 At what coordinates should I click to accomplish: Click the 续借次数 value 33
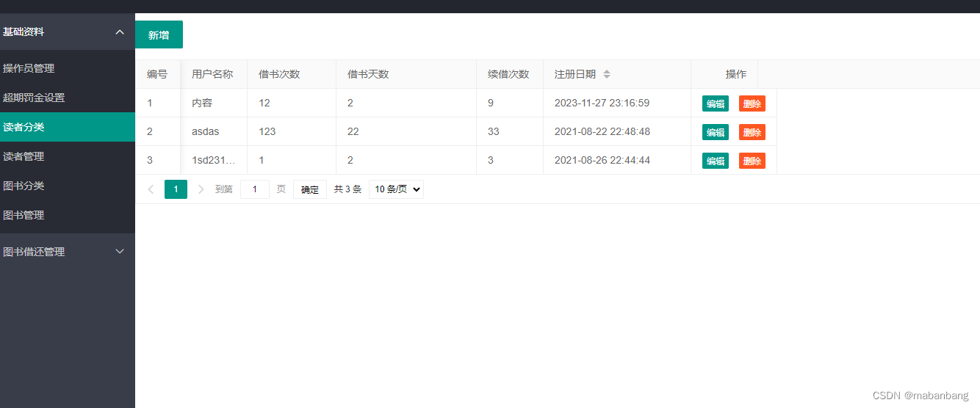494,132
